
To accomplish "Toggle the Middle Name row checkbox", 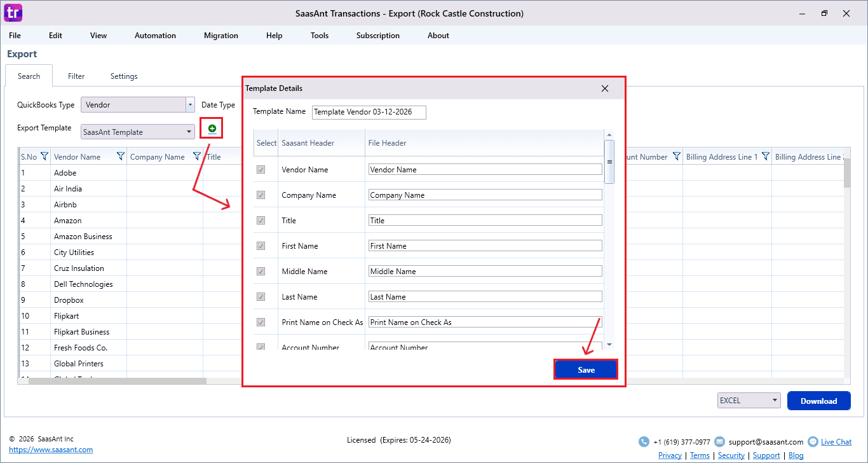I will click(x=261, y=272).
